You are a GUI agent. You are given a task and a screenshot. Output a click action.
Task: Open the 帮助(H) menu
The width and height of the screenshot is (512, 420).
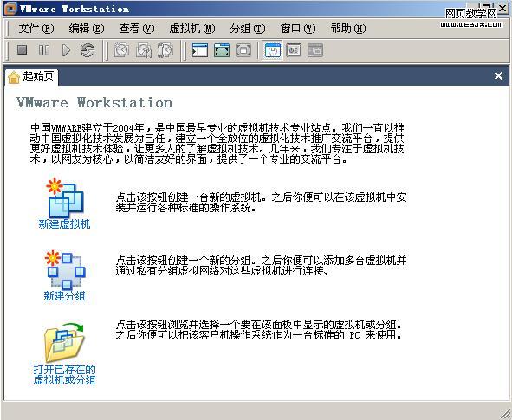(348, 29)
